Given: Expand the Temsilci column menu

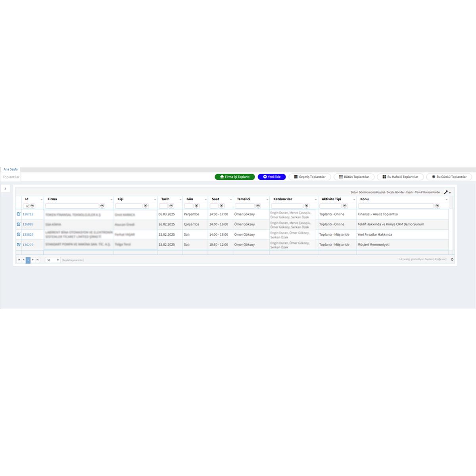Looking at the screenshot, I should tap(267, 200).
